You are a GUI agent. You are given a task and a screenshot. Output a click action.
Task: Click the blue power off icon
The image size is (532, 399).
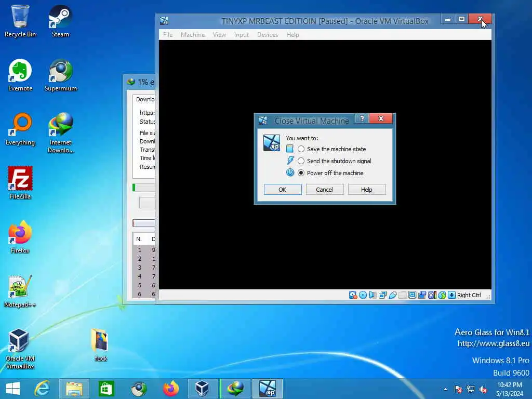290,172
